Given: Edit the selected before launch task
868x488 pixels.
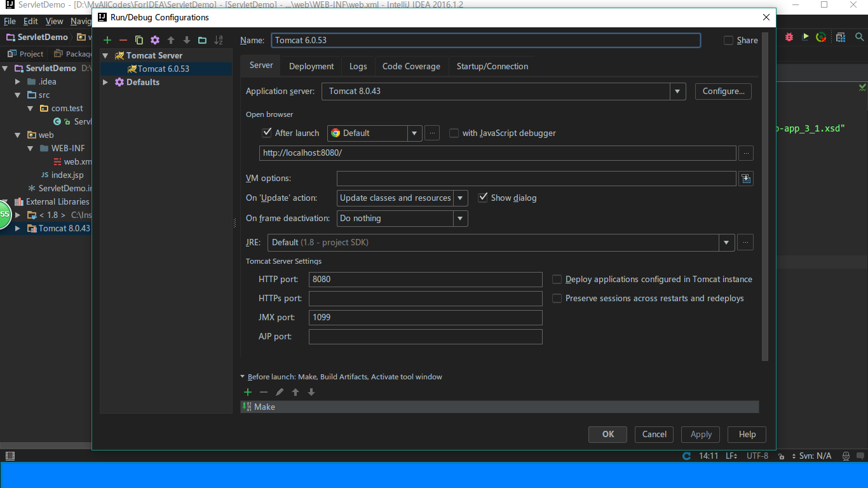Looking at the screenshot, I should pos(280,392).
